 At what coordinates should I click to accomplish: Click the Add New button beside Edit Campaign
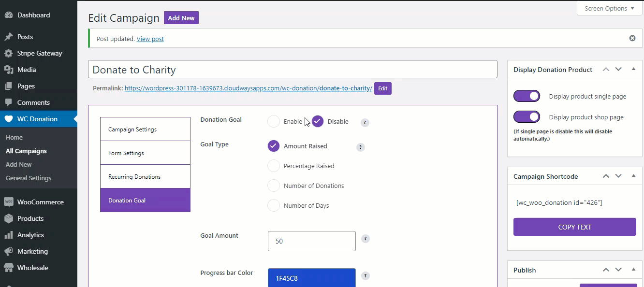pyautogui.click(x=181, y=18)
